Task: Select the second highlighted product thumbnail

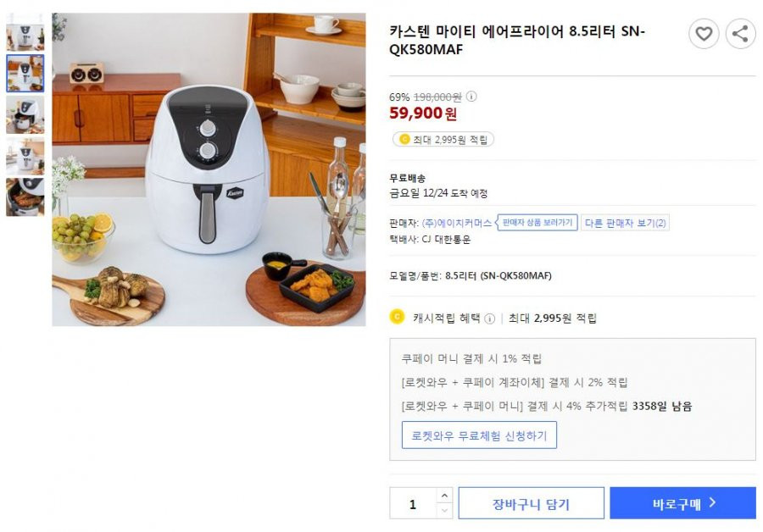Action: (25, 74)
